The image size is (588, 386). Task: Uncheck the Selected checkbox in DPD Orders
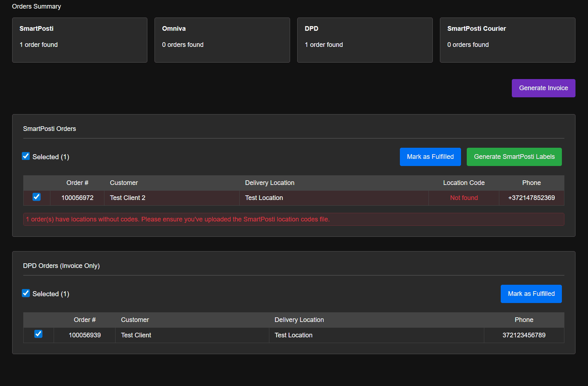coord(26,293)
